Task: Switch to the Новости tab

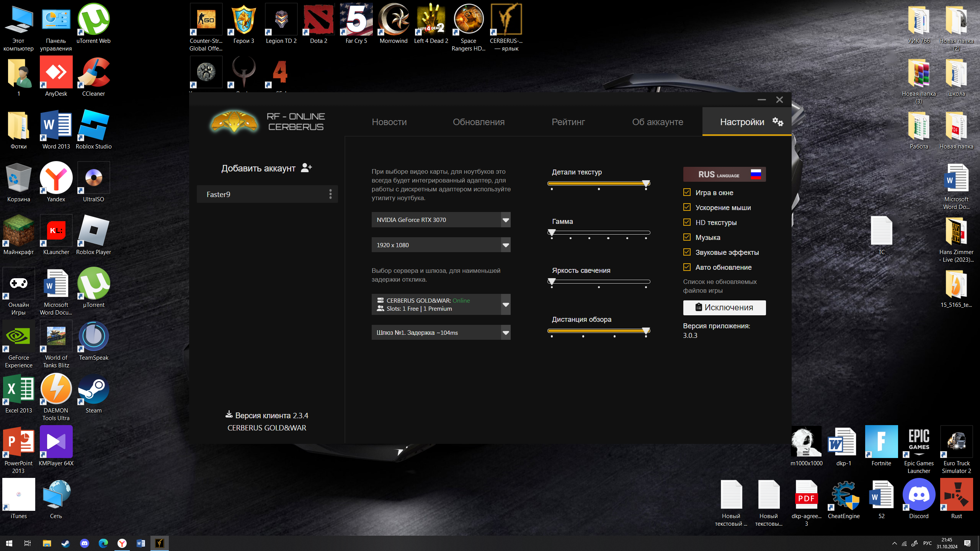Action: pyautogui.click(x=389, y=122)
